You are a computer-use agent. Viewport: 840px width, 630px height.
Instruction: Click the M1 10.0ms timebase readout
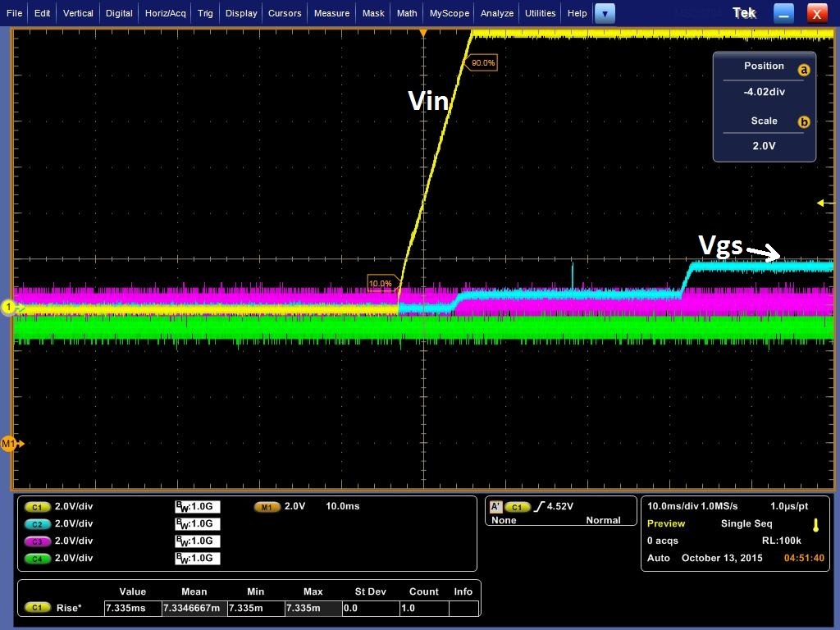[x=342, y=506]
